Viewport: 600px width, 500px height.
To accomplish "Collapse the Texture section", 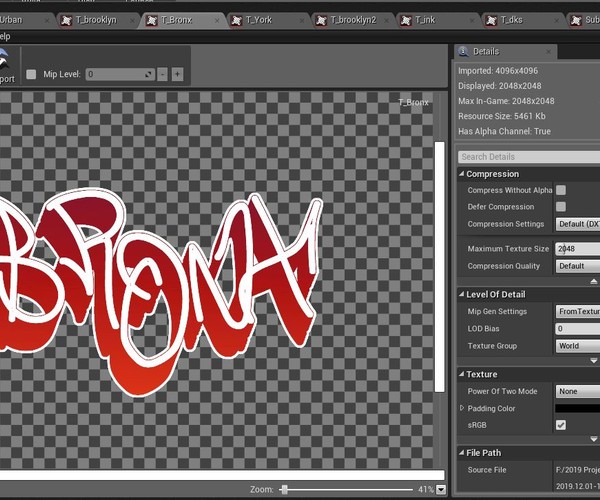I will tap(461, 374).
